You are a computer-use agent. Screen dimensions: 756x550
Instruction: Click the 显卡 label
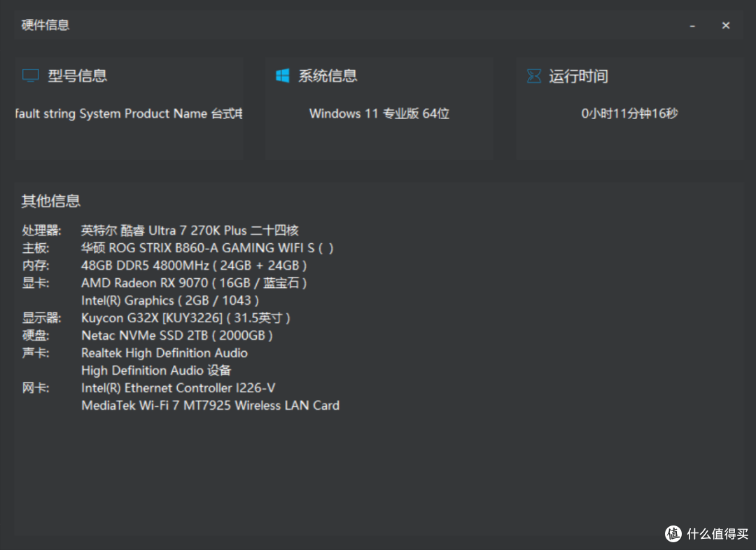[36, 283]
